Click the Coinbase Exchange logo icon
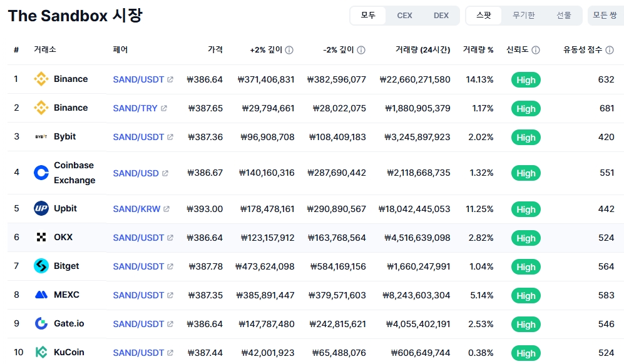 pos(41,172)
